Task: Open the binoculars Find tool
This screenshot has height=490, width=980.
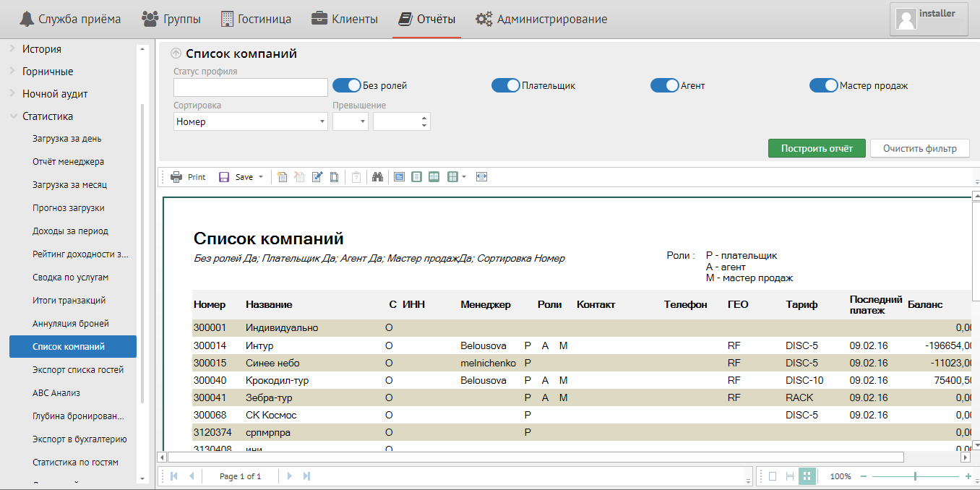Action: pyautogui.click(x=377, y=177)
